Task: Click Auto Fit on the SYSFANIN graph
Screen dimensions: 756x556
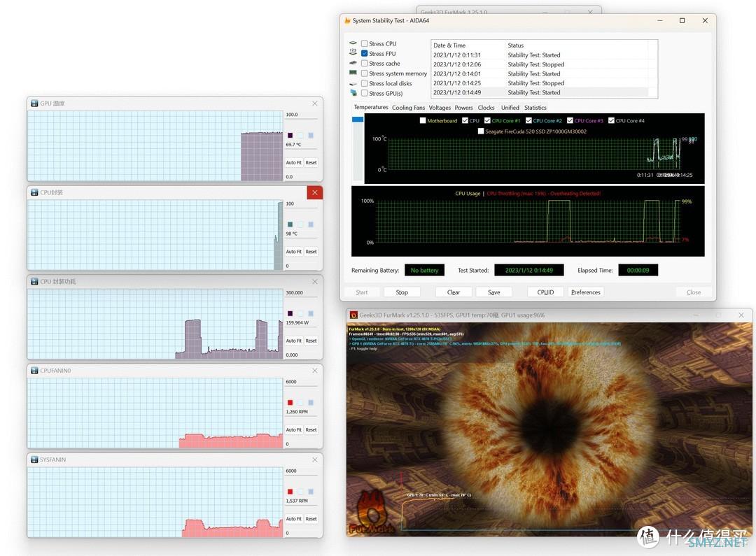Action: (x=293, y=519)
